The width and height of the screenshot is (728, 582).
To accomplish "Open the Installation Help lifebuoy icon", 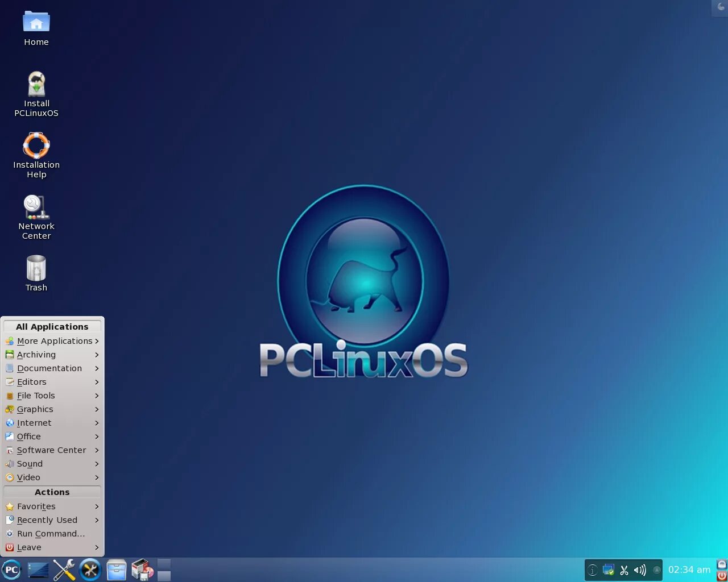I will 36,145.
